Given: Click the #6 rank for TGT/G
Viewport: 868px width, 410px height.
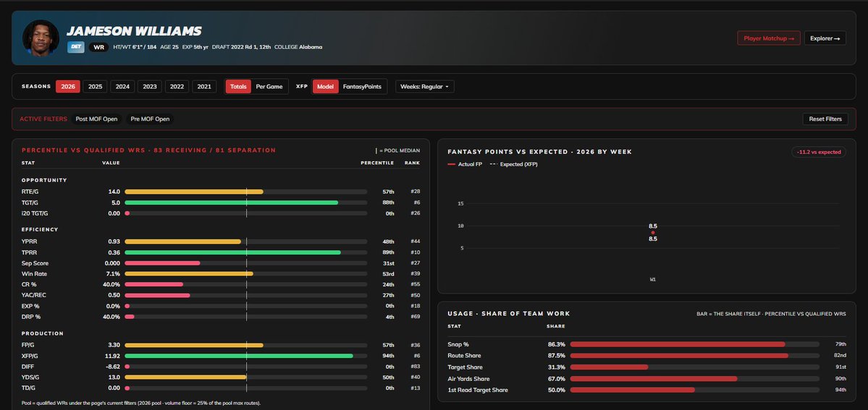Looking at the screenshot, I should pyautogui.click(x=416, y=202).
